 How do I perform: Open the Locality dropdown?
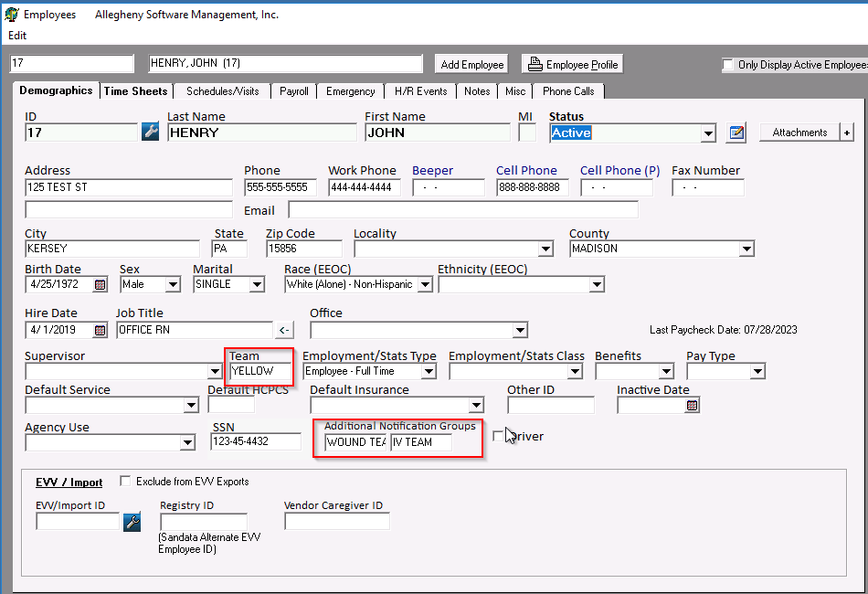(545, 249)
